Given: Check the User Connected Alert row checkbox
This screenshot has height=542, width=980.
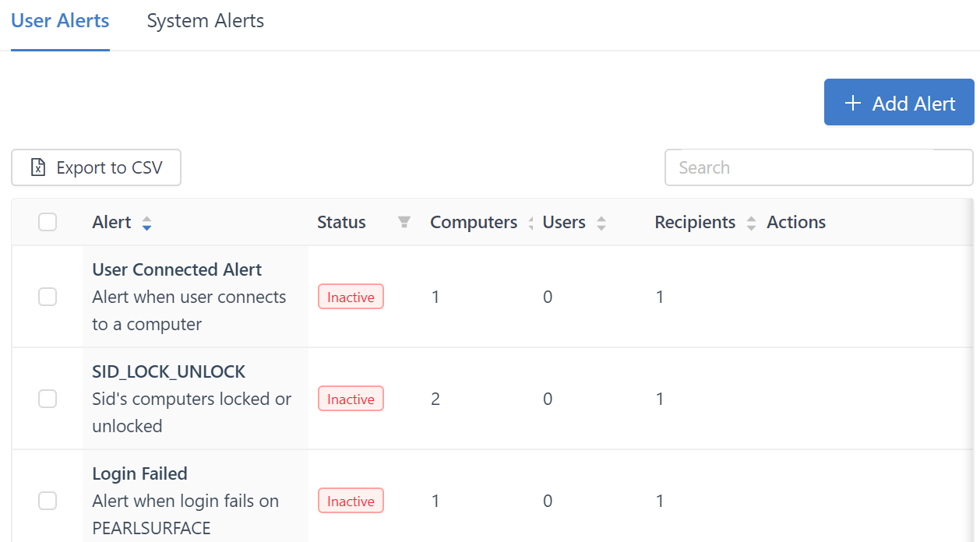Looking at the screenshot, I should click(48, 297).
